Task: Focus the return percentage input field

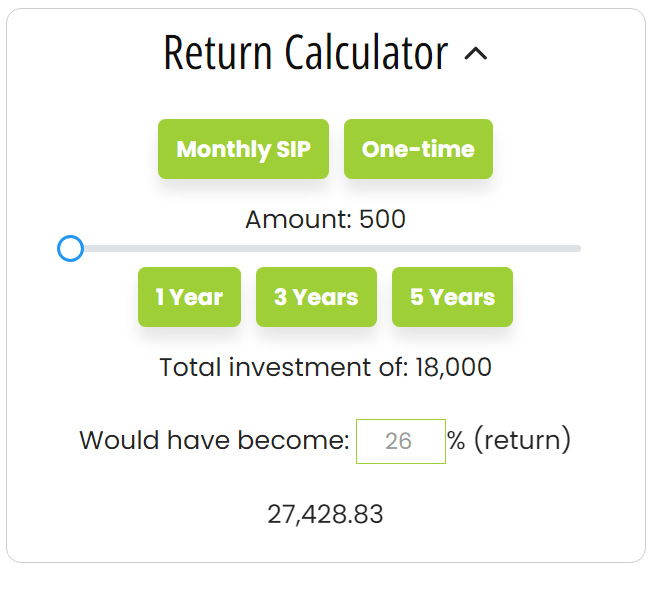Action: point(400,441)
